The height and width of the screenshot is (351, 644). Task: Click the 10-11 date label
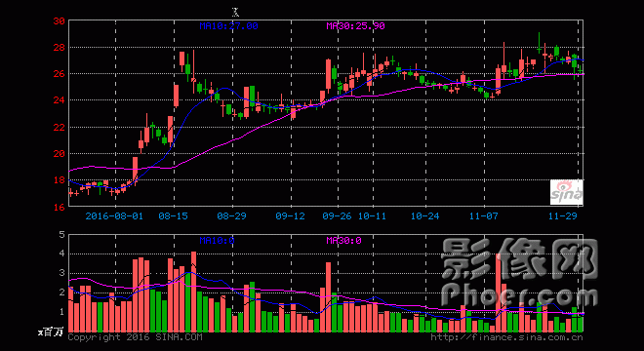372,215
